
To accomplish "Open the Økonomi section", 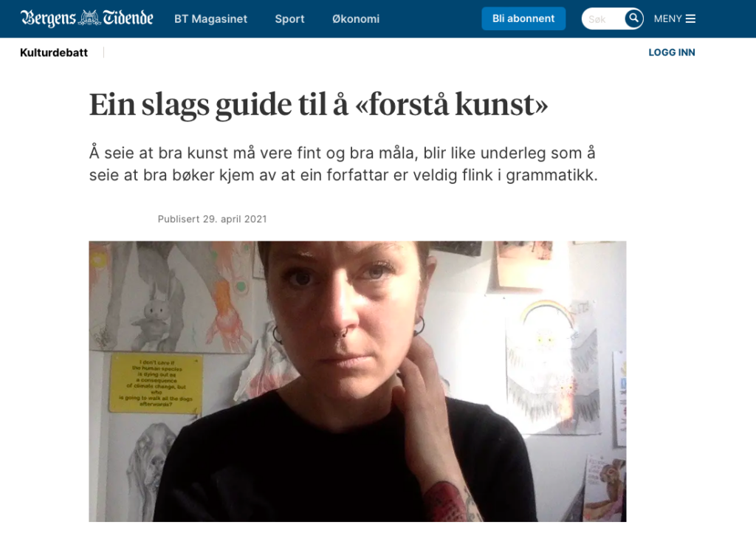I will (356, 18).
